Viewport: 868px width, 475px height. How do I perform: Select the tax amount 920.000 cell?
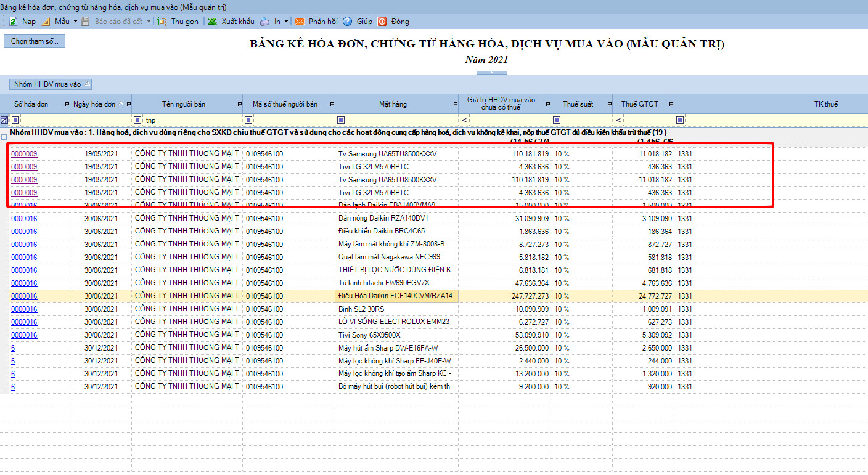[x=644, y=387]
